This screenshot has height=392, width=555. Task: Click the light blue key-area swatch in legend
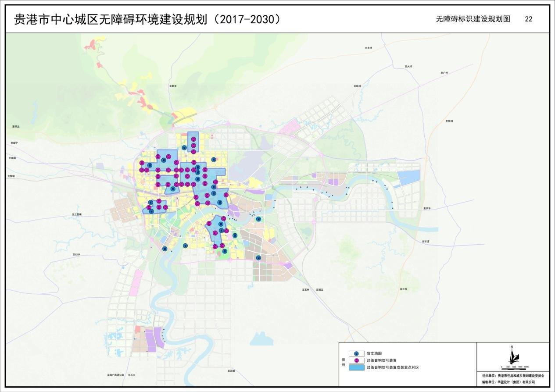coord(356,367)
